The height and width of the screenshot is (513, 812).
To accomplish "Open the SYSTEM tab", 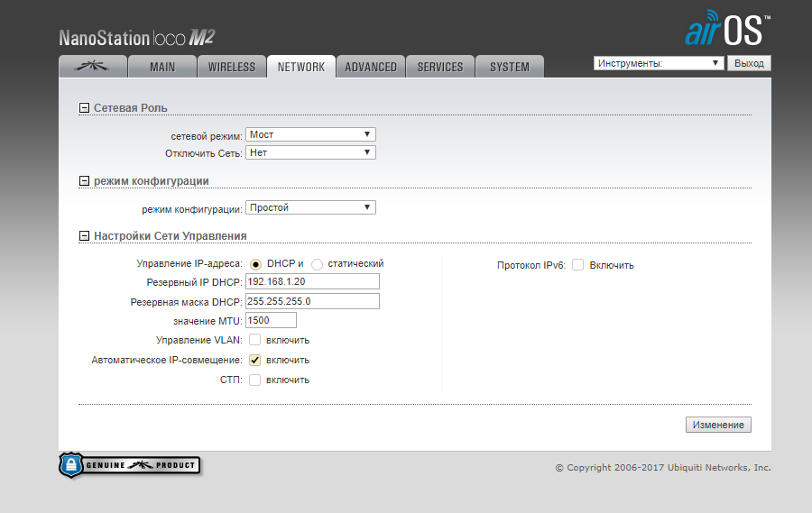I will click(510, 66).
